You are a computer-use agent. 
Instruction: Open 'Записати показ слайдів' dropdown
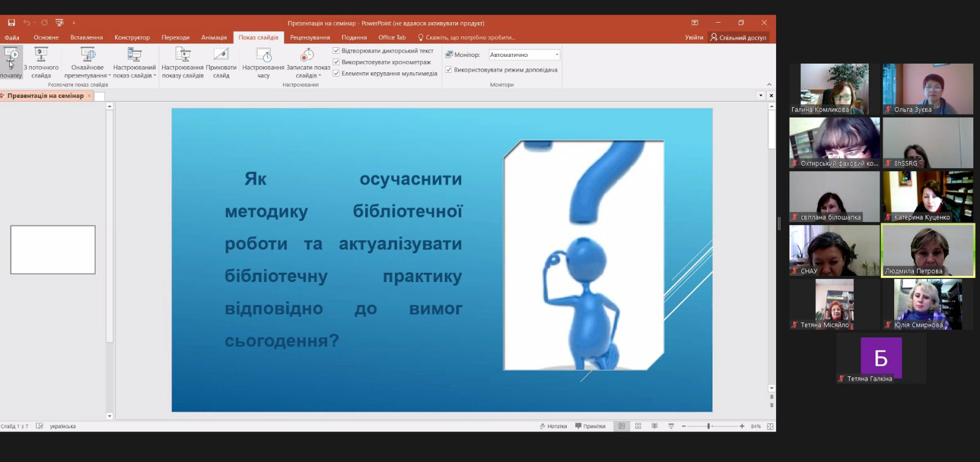coord(308,62)
